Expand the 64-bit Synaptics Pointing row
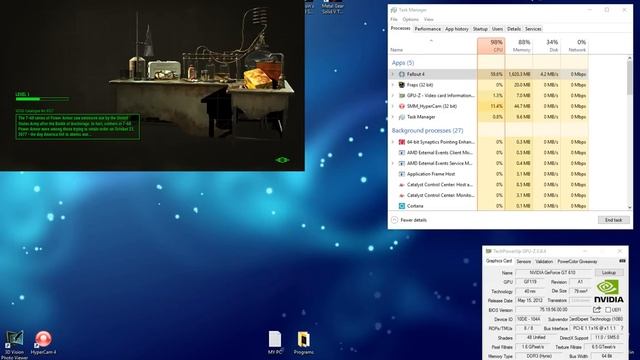This screenshot has height=360, width=640. pos(393,142)
